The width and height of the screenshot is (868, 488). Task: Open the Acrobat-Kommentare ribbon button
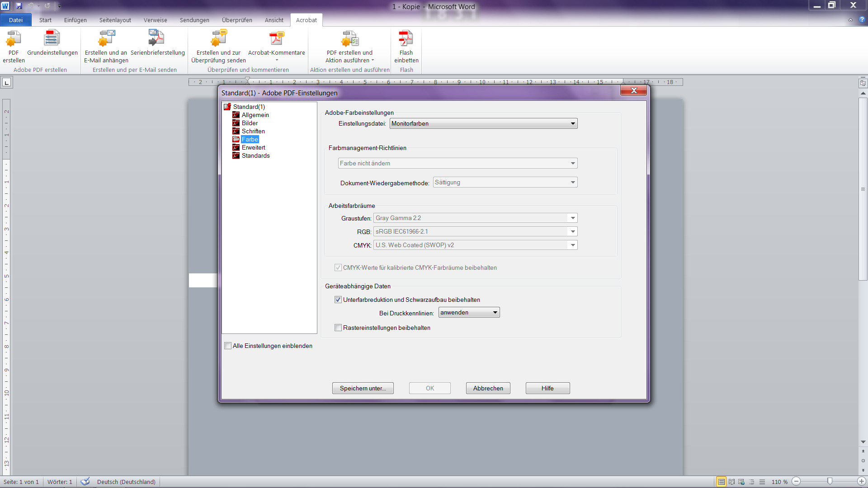(276, 39)
